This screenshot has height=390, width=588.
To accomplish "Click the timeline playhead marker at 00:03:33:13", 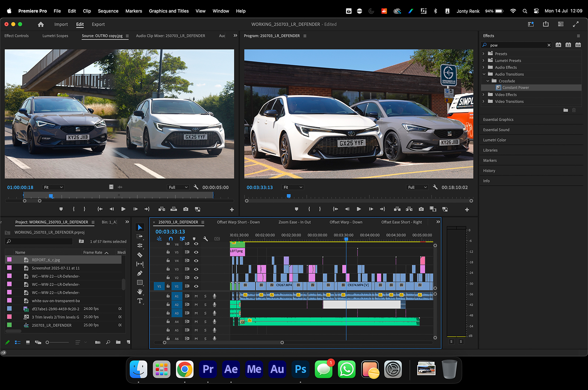I will coord(346,239).
